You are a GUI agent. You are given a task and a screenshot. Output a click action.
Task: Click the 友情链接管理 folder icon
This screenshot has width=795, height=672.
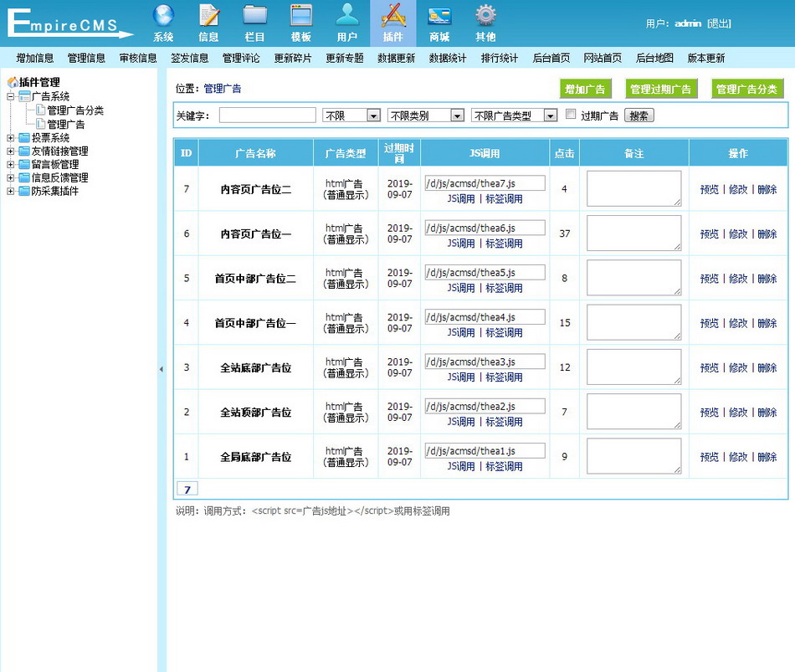click(24, 151)
